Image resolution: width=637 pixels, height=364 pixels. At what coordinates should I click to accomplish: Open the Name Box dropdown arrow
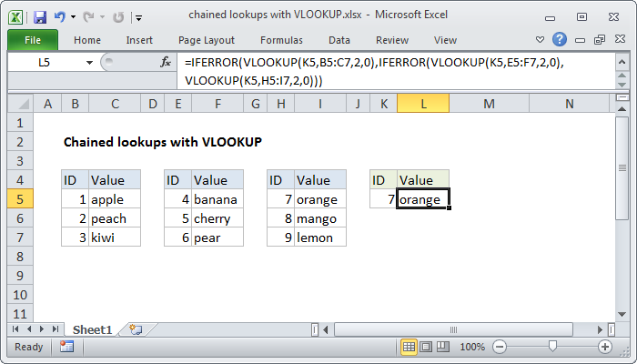pyautogui.click(x=89, y=62)
